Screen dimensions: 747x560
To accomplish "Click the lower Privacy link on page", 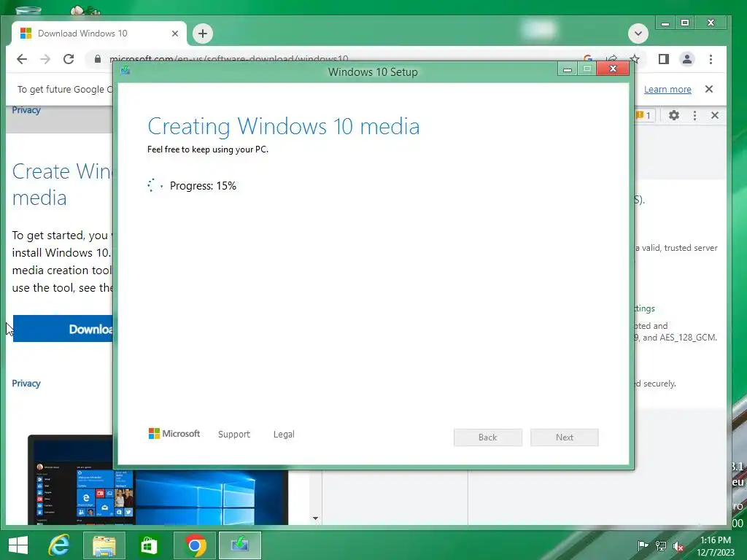I will click(26, 384).
